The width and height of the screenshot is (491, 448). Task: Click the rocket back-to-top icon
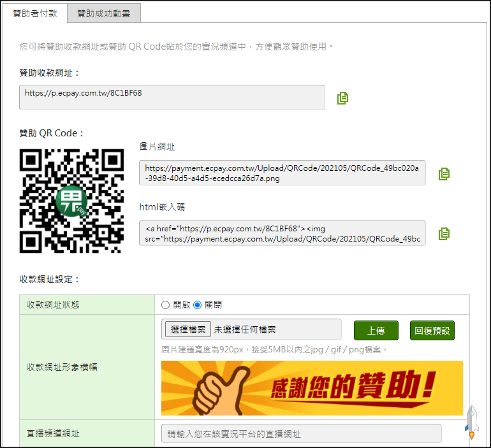click(x=471, y=422)
